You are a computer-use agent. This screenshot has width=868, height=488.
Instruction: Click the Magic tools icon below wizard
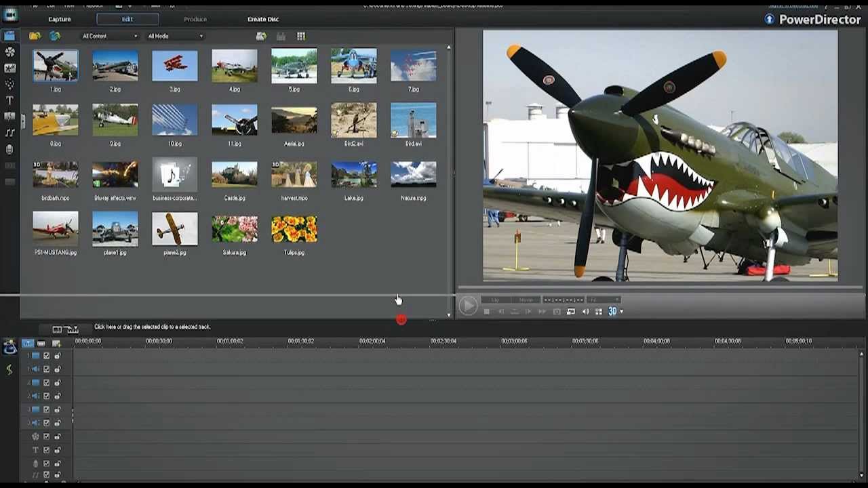pyautogui.click(x=9, y=369)
